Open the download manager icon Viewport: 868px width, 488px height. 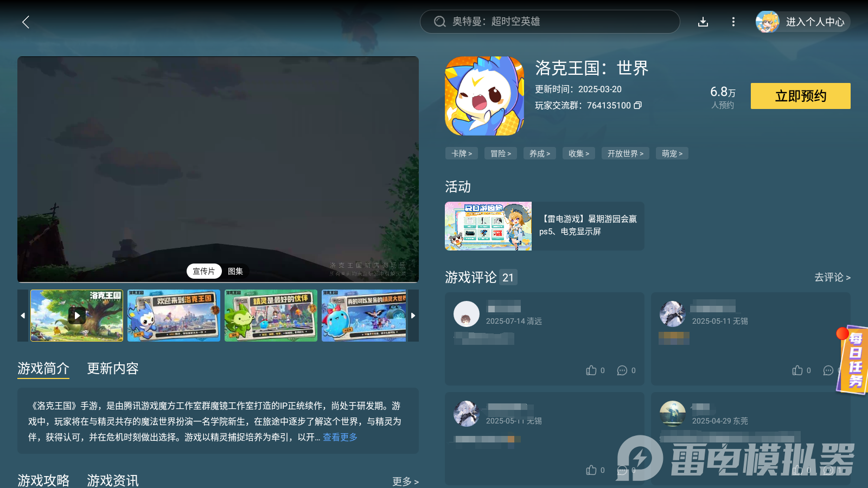click(703, 22)
